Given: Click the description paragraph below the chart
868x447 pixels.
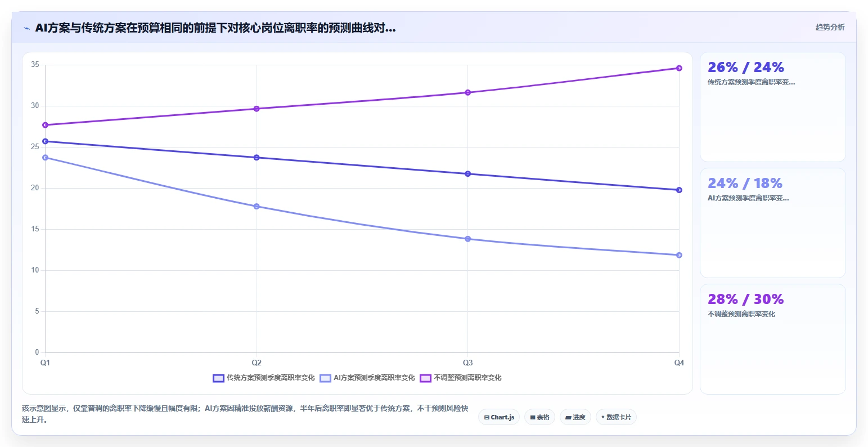Looking at the screenshot, I should [x=245, y=414].
